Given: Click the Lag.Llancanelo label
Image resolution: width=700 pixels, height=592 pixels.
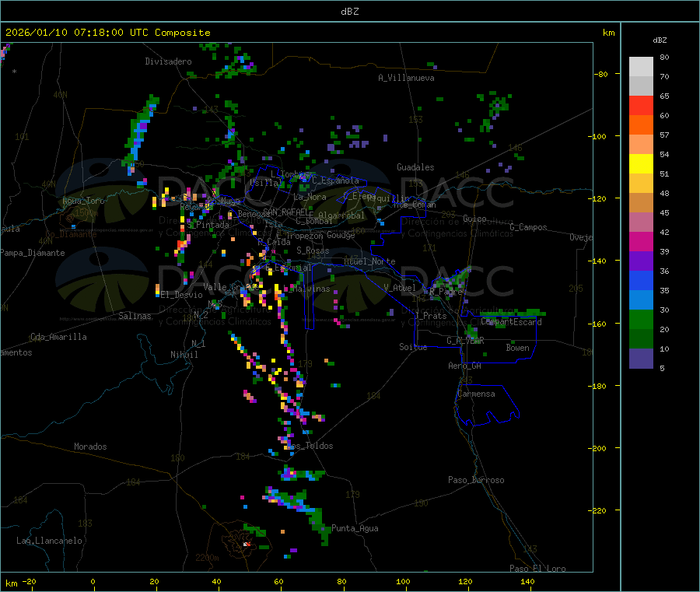Looking at the screenshot, I should (49, 541).
